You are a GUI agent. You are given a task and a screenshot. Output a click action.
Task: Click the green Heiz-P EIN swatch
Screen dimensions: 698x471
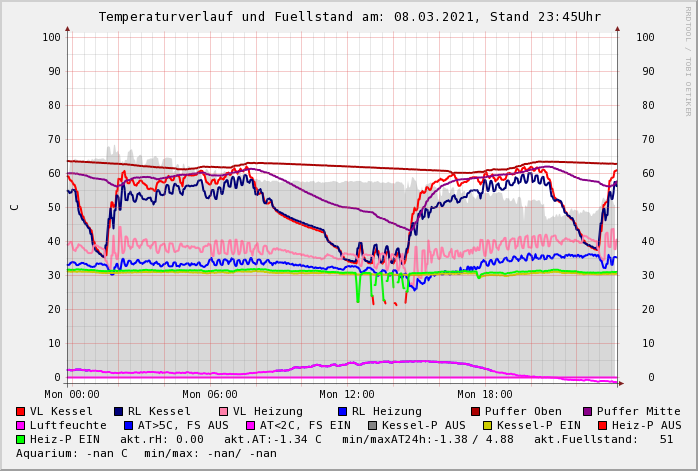(x=20, y=439)
